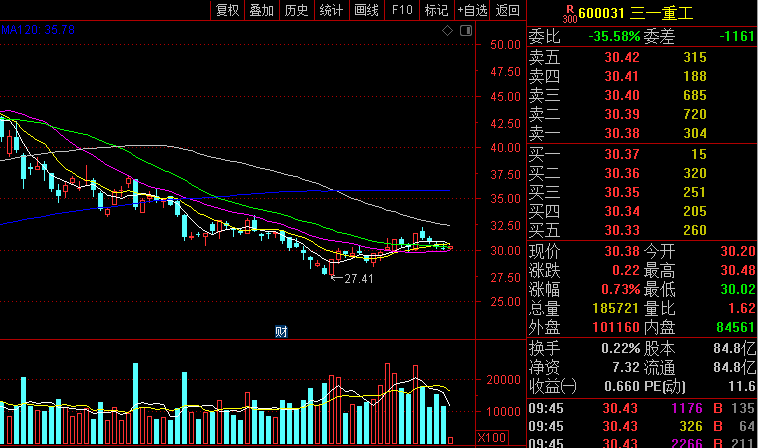Select 买一 price 30.37

622,154
